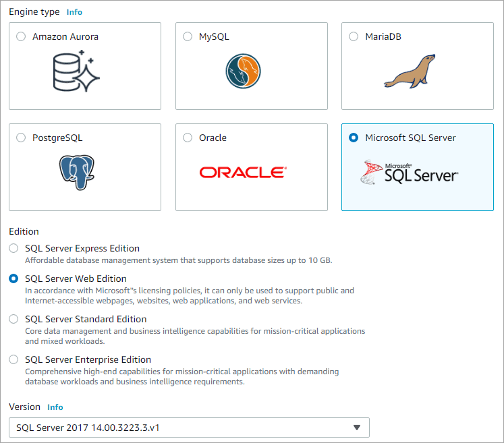
Task: Select the Amazon Aurora radio button
Action: [x=21, y=36]
